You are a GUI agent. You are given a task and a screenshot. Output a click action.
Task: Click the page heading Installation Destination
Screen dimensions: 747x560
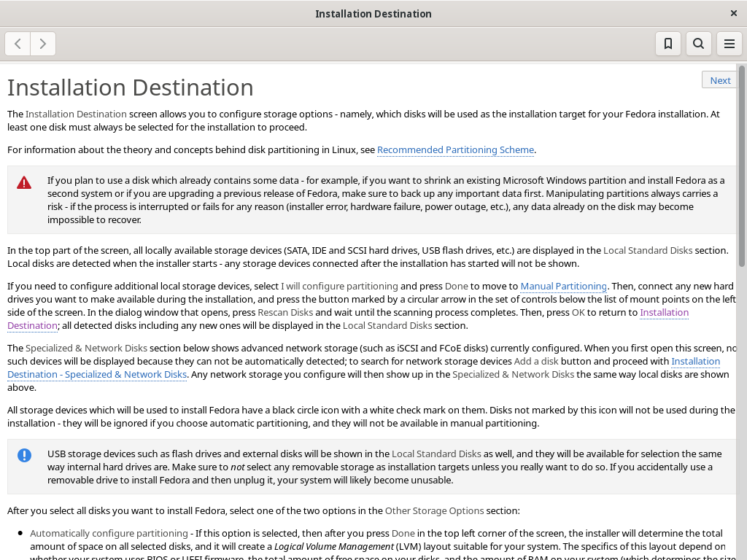click(x=130, y=87)
